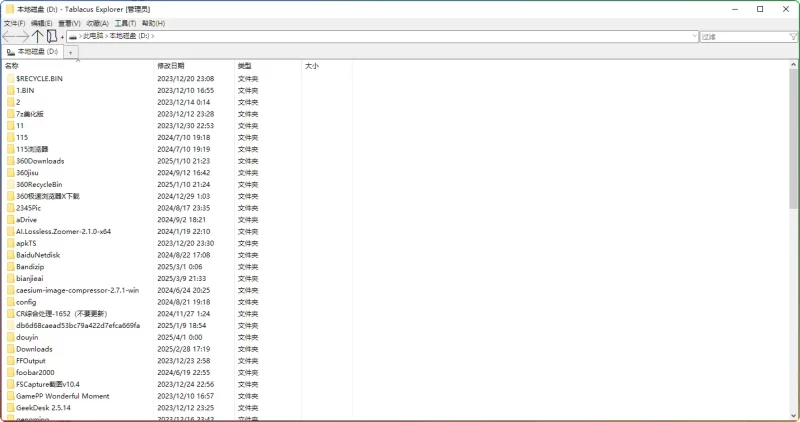
Task: Click the folder icon of GeekDesk 2.5.14
Action: [x=11, y=408]
